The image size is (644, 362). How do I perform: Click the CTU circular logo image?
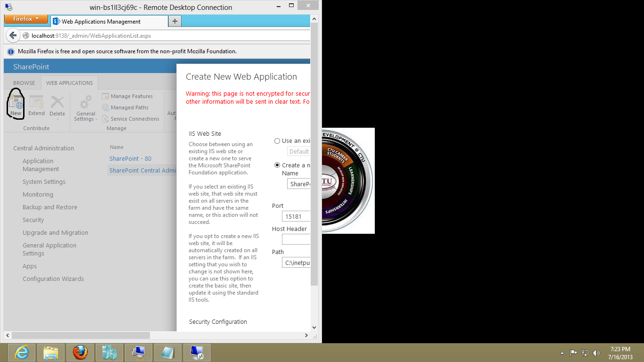[348, 181]
